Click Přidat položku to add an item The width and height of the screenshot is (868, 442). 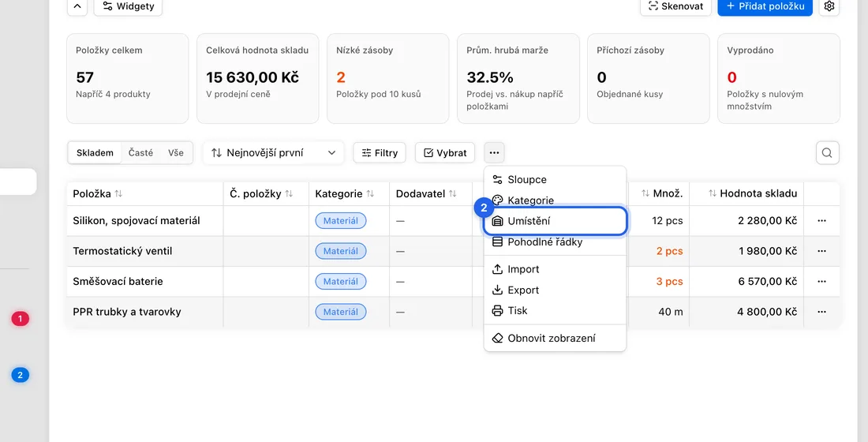pyautogui.click(x=765, y=6)
